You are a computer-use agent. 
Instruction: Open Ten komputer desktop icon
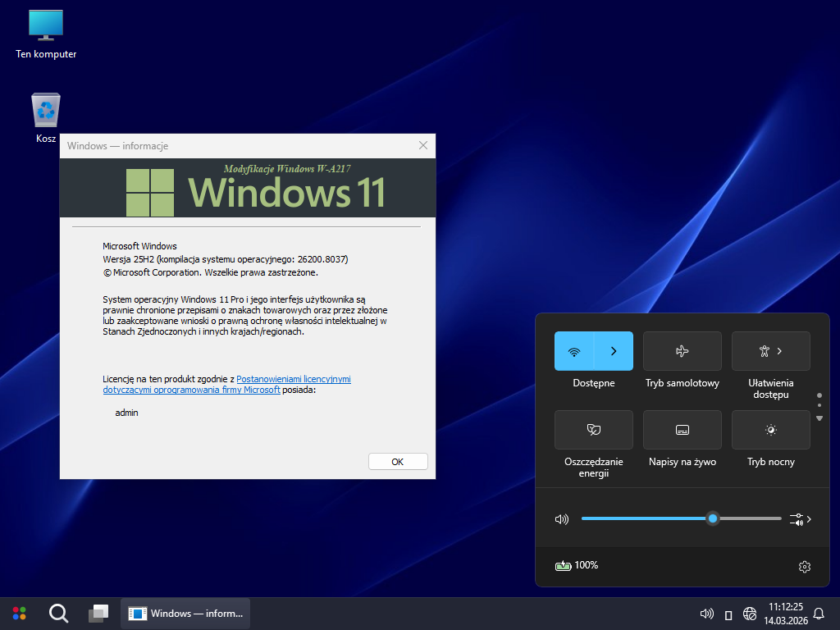46,33
